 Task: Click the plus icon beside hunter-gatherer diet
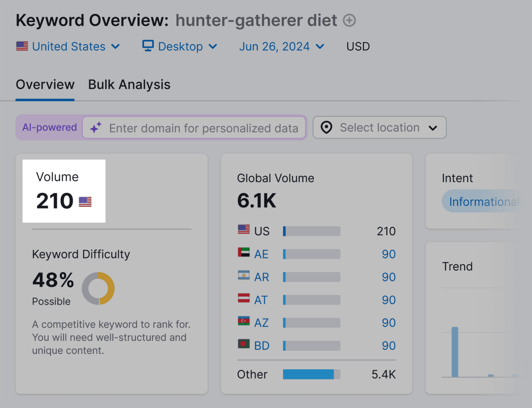tap(350, 20)
